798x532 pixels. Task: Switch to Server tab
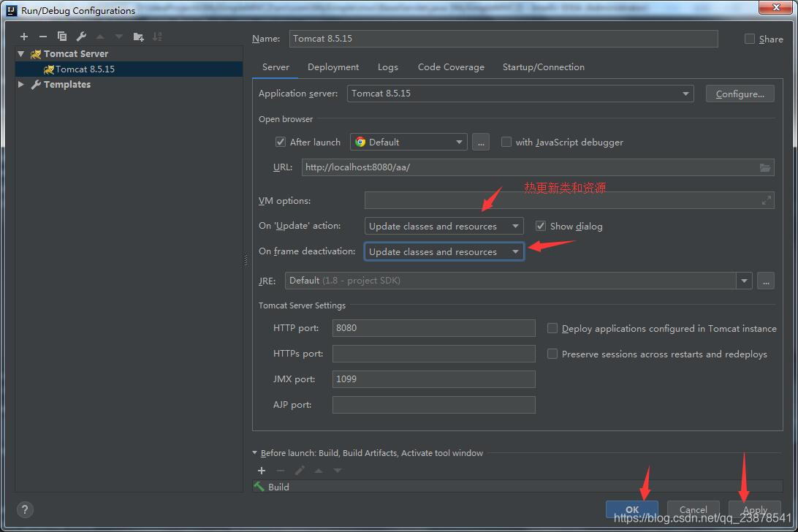click(x=275, y=67)
